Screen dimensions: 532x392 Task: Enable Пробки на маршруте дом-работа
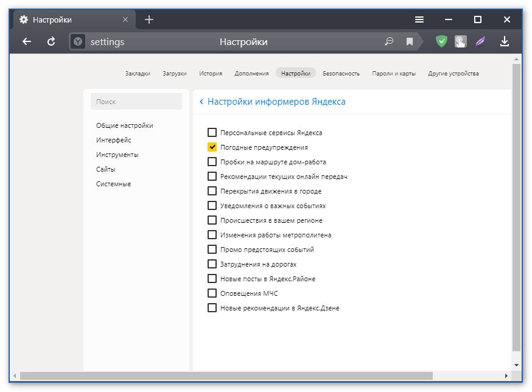[x=212, y=162]
